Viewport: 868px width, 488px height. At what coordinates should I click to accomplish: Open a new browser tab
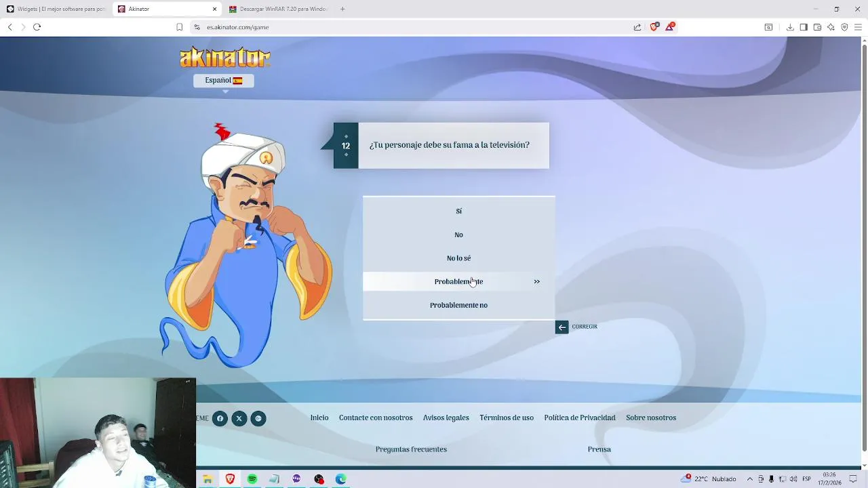point(342,9)
